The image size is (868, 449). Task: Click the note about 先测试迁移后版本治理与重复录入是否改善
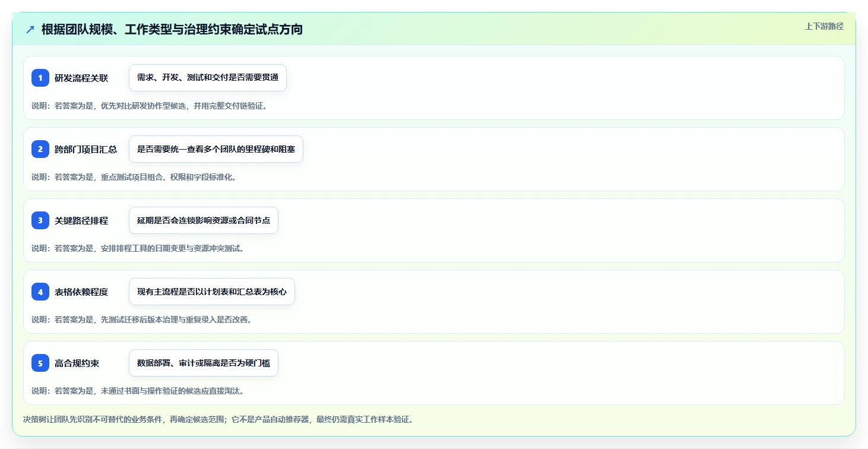point(141,320)
